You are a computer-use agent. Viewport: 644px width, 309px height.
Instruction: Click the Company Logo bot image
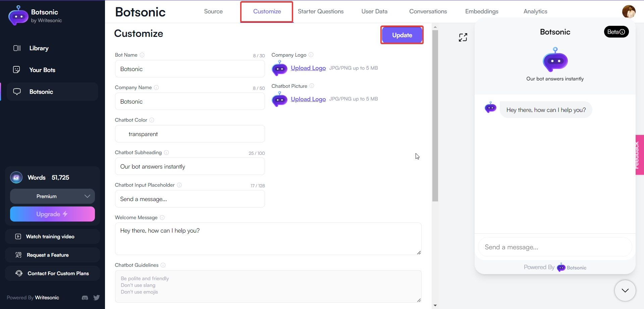tap(279, 68)
